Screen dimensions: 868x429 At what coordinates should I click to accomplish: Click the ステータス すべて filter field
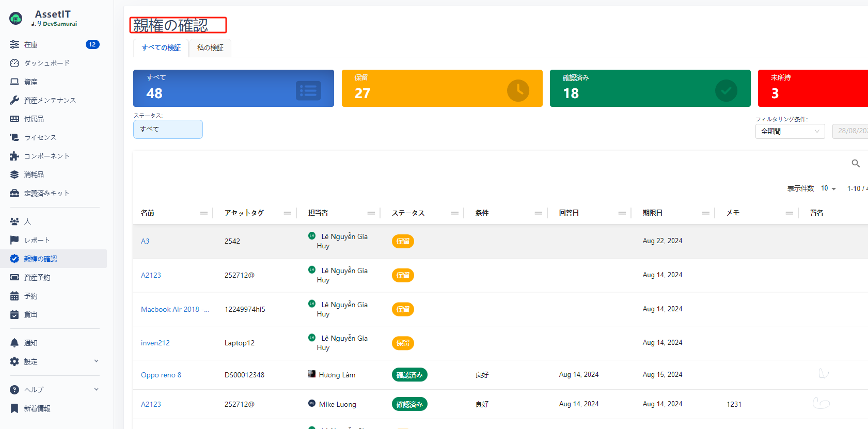pyautogui.click(x=168, y=129)
